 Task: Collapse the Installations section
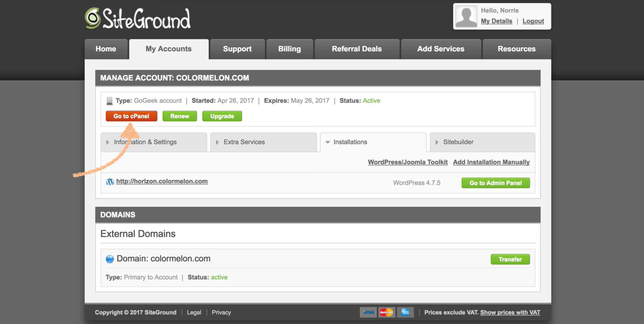coord(373,142)
